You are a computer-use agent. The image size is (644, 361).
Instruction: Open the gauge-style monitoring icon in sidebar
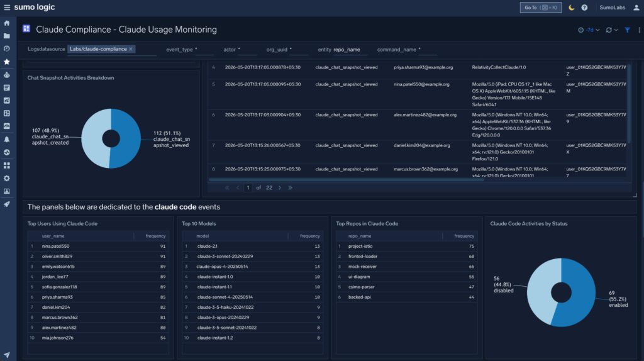[7, 126]
